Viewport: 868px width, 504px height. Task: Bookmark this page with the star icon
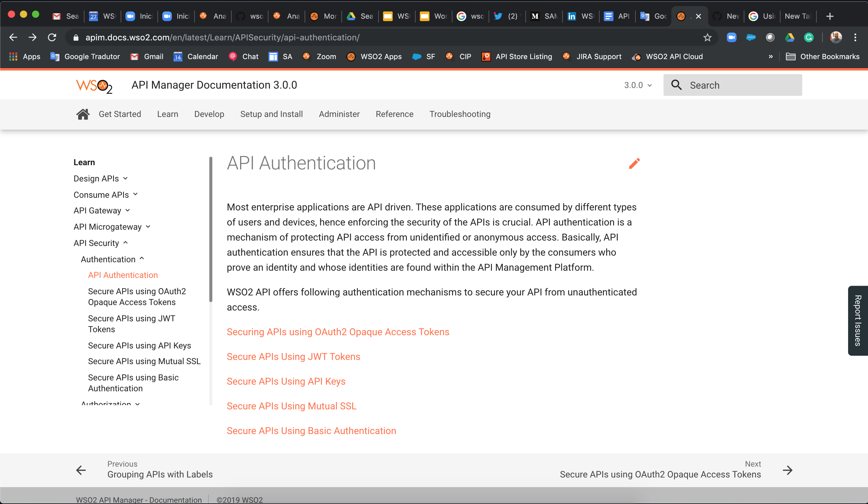[708, 37]
